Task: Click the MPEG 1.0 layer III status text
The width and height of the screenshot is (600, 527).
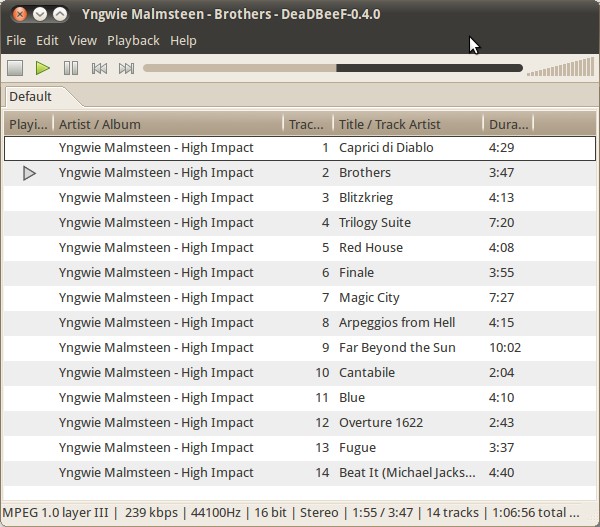Action: (x=55, y=512)
